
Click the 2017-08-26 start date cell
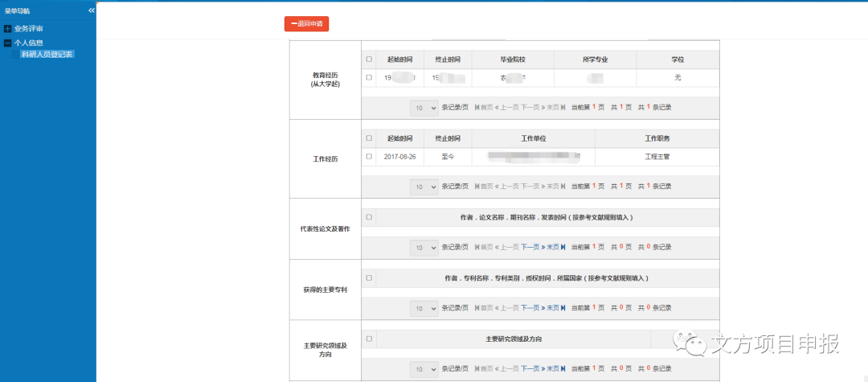tap(399, 158)
